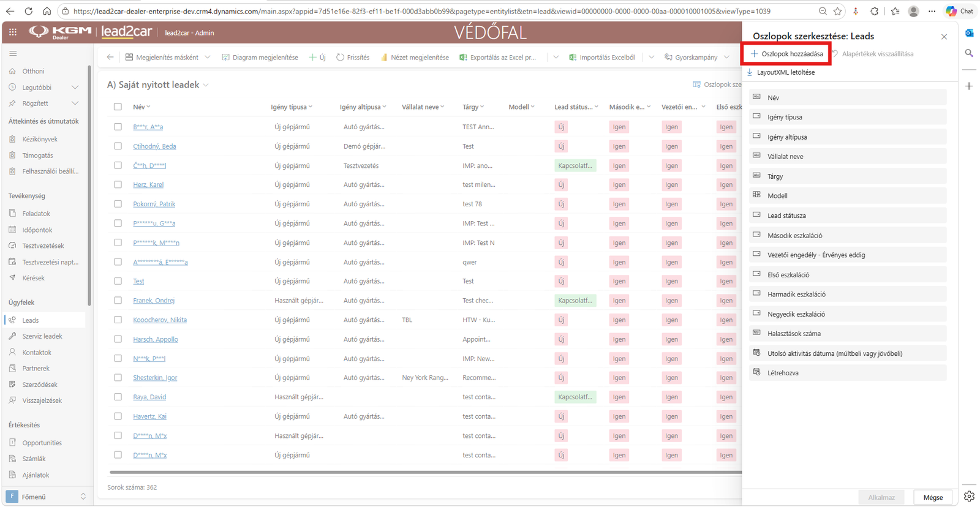Sort by Igény típusa column header

click(x=292, y=107)
